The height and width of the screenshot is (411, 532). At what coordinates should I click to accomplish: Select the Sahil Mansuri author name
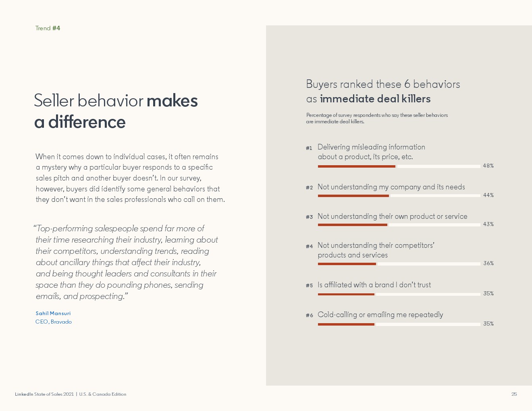(53, 313)
